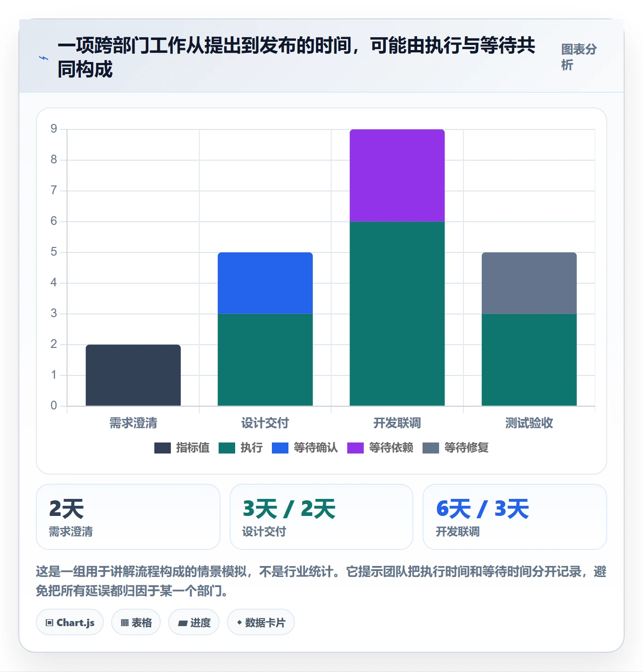Click the grid icon in 表格 chip
The height and width of the screenshot is (672, 643).
click(124, 623)
